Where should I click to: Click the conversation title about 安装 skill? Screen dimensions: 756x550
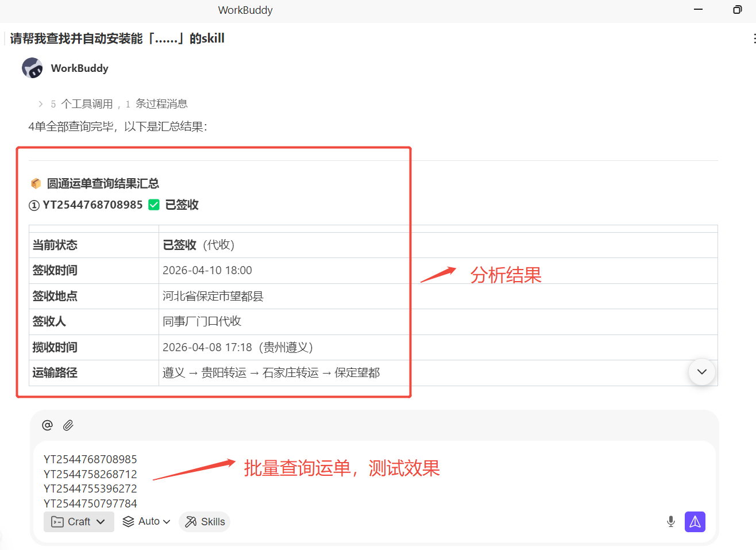pyautogui.click(x=117, y=39)
